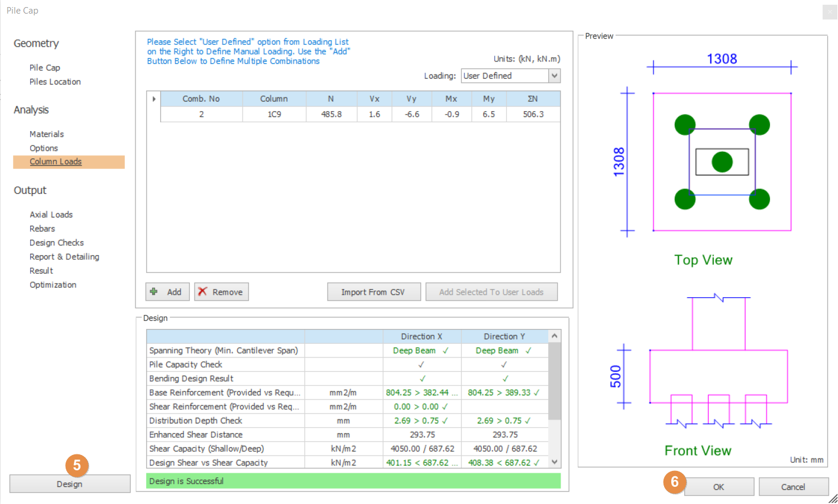Select the Column Loads page
The height and width of the screenshot is (504, 838).
point(69,162)
